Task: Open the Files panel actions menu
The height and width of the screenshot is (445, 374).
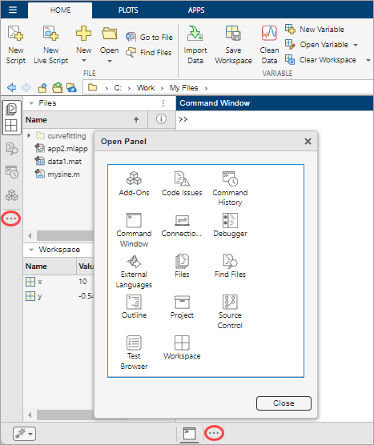Action: click(x=163, y=103)
